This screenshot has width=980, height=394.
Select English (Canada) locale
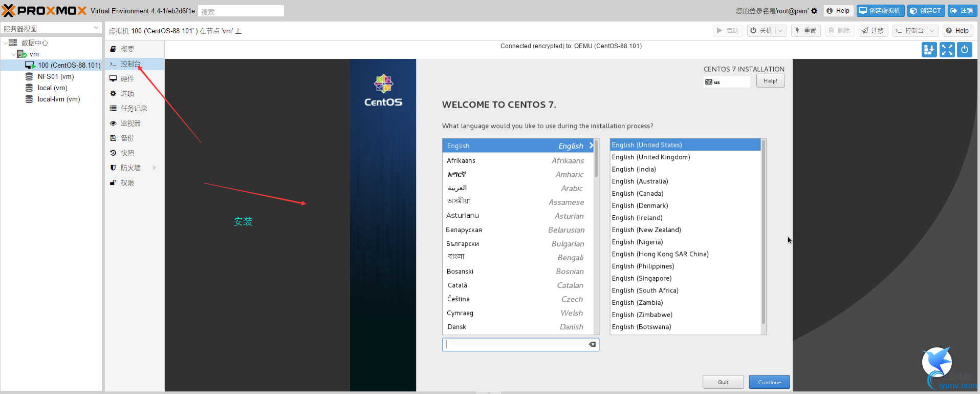tap(685, 194)
